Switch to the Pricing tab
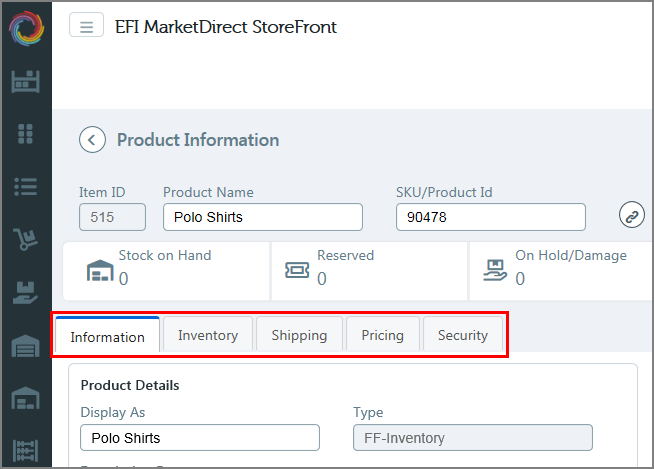The image size is (654, 469). tap(382, 334)
